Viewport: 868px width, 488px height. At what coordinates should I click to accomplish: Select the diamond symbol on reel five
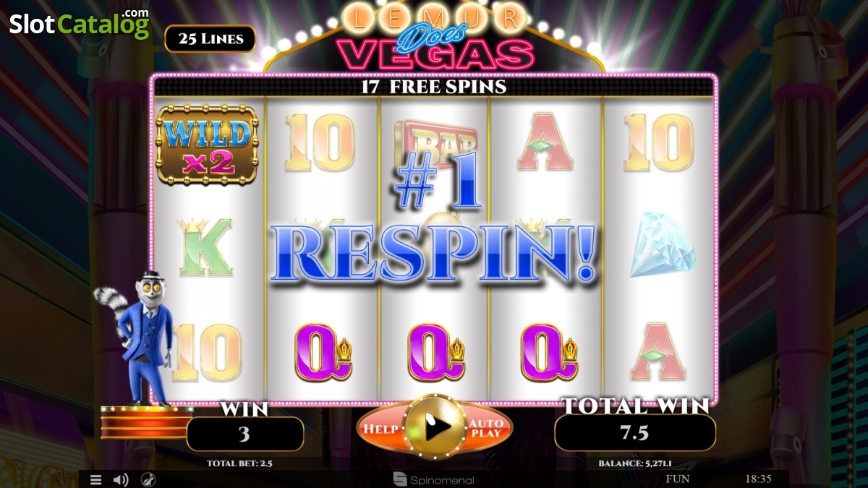point(661,244)
